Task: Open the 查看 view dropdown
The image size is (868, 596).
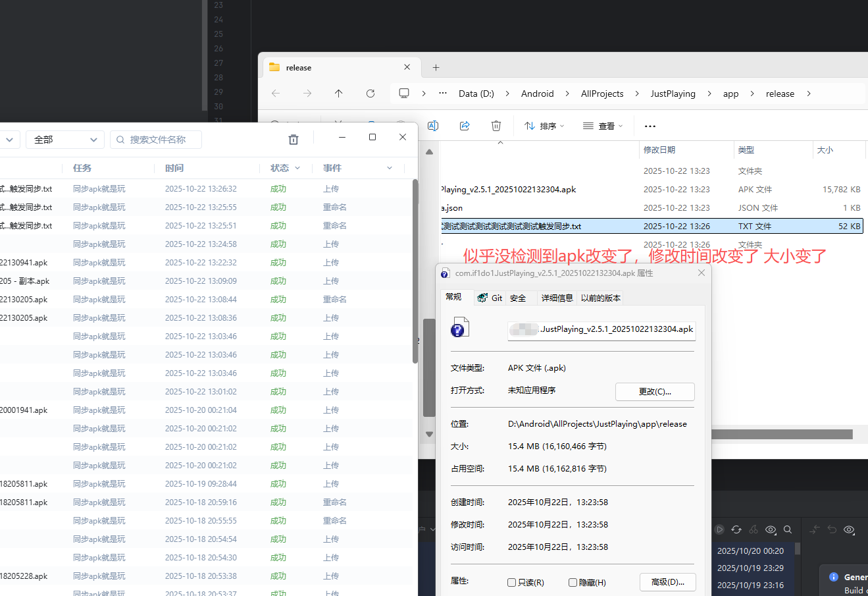Action: click(603, 126)
